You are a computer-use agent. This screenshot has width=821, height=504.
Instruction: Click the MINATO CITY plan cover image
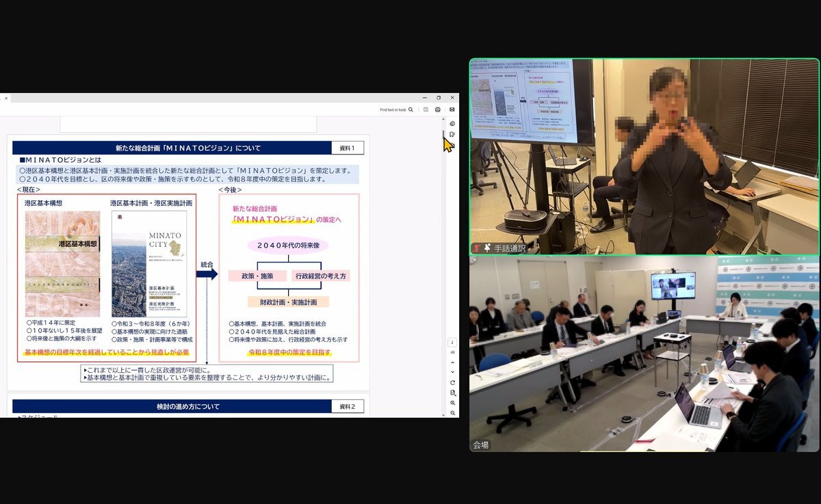(149, 263)
